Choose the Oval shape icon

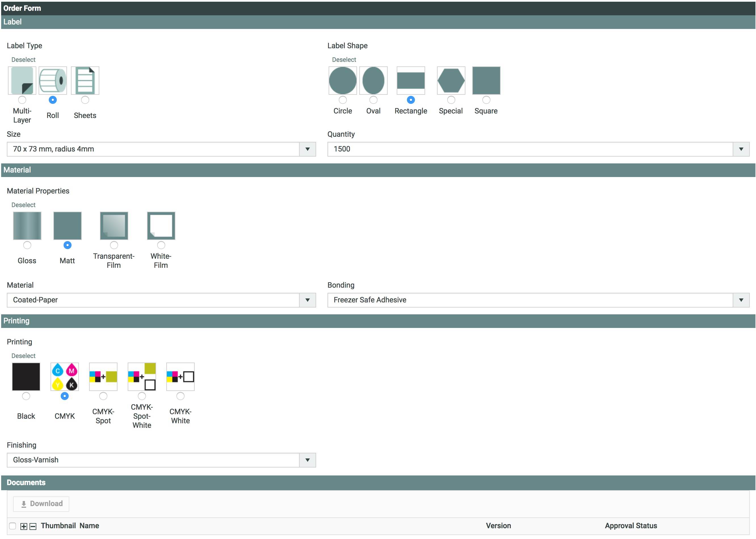373,81
